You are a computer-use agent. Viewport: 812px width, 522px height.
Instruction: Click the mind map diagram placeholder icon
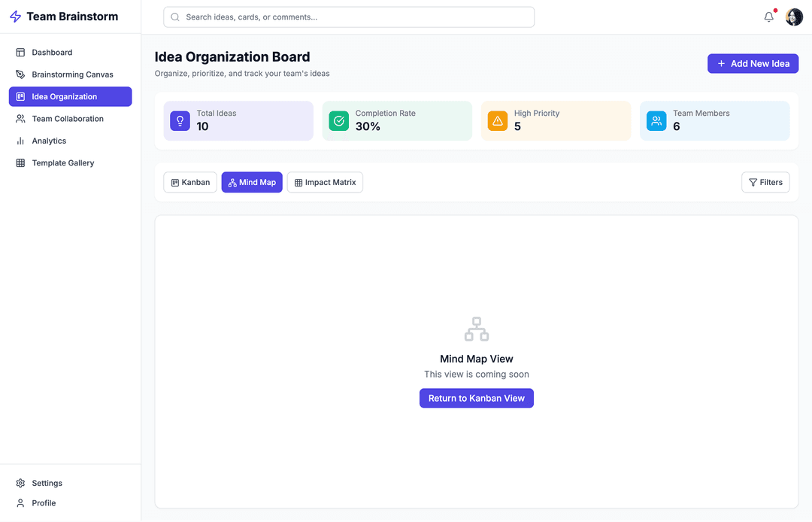476,329
